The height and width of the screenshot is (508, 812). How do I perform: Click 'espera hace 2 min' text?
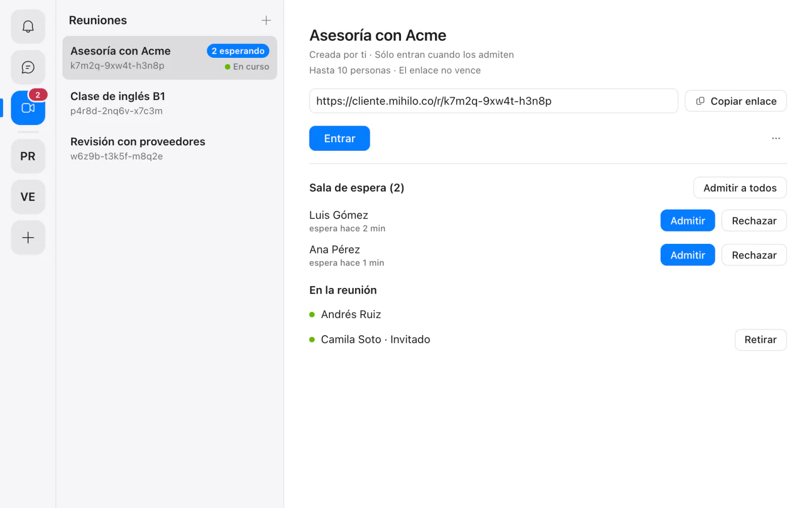(347, 229)
